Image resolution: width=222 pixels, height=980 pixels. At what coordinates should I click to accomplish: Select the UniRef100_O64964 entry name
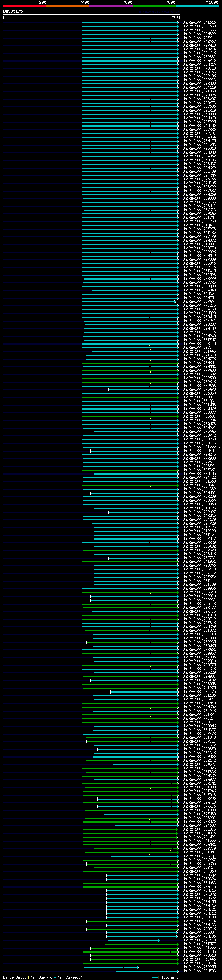point(199,137)
